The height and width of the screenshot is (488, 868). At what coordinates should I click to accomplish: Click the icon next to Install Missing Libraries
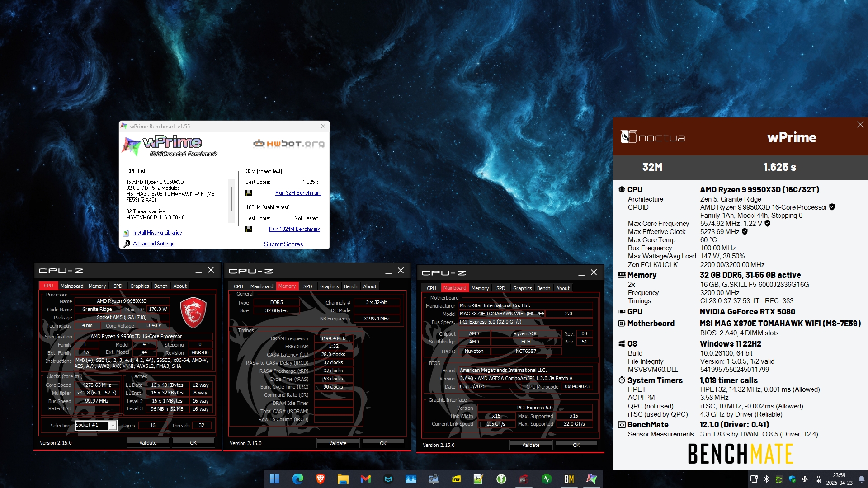coord(126,233)
